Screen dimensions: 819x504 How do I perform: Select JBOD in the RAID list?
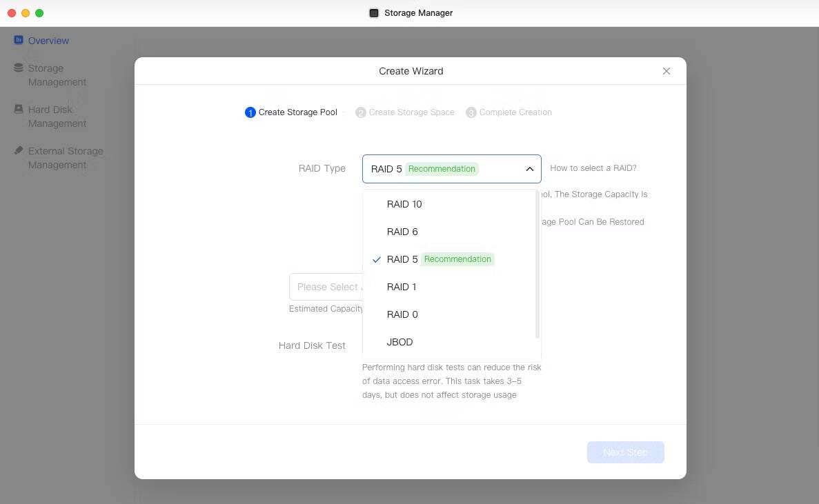click(x=399, y=342)
